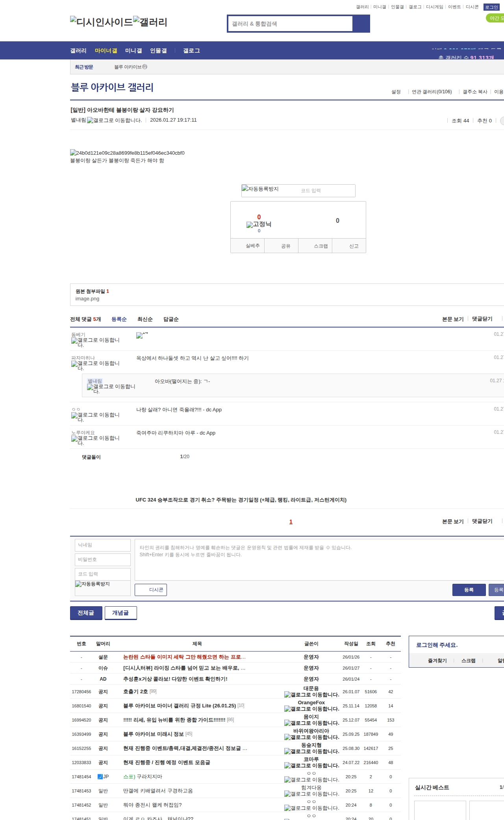Toggle 본문 보기 below the comment list
504x820 pixels.
coord(452,521)
